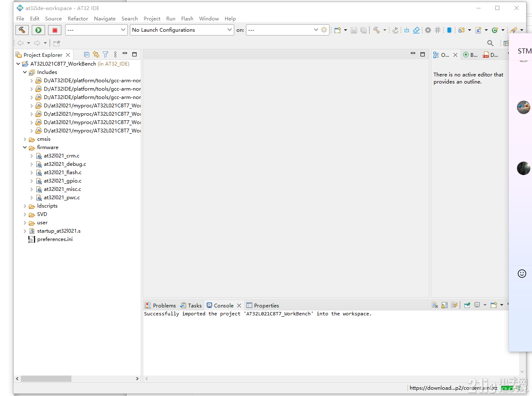Click the Clear Console icon
The image size is (532, 396).
(x=435, y=305)
